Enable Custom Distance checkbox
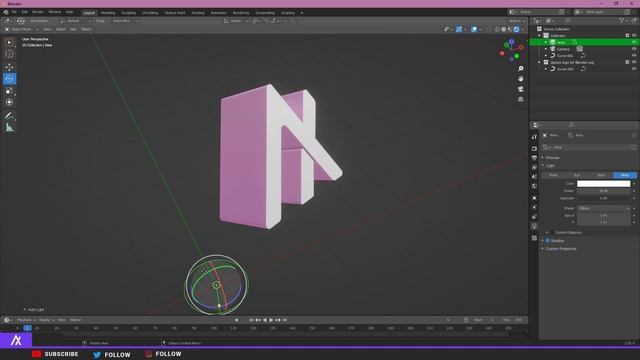 coord(552,233)
